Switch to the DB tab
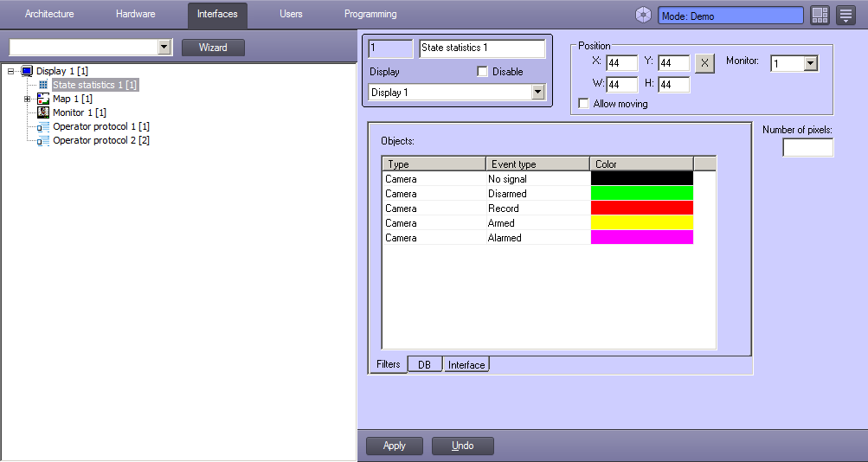This screenshot has width=868, height=462. [x=424, y=365]
